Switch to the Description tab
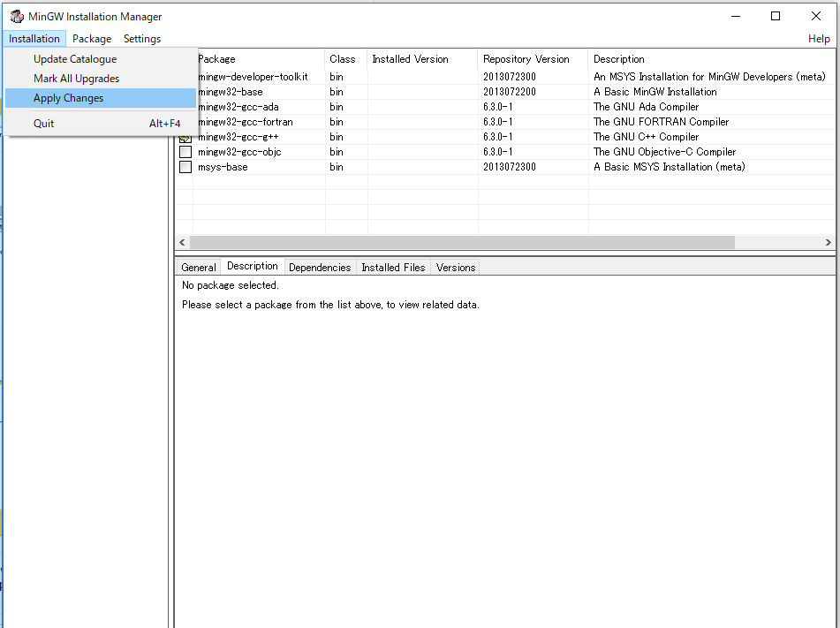Viewport: 840px width, 628px height. click(x=253, y=266)
